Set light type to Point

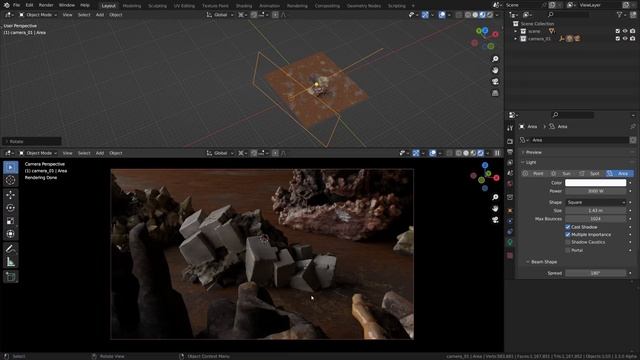(534, 173)
